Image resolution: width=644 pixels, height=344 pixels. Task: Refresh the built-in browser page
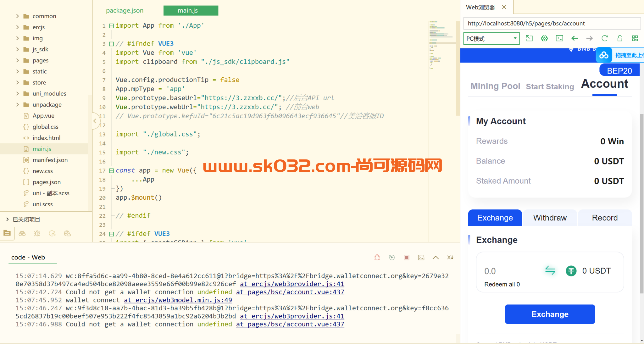pyautogui.click(x=605, y=38)
